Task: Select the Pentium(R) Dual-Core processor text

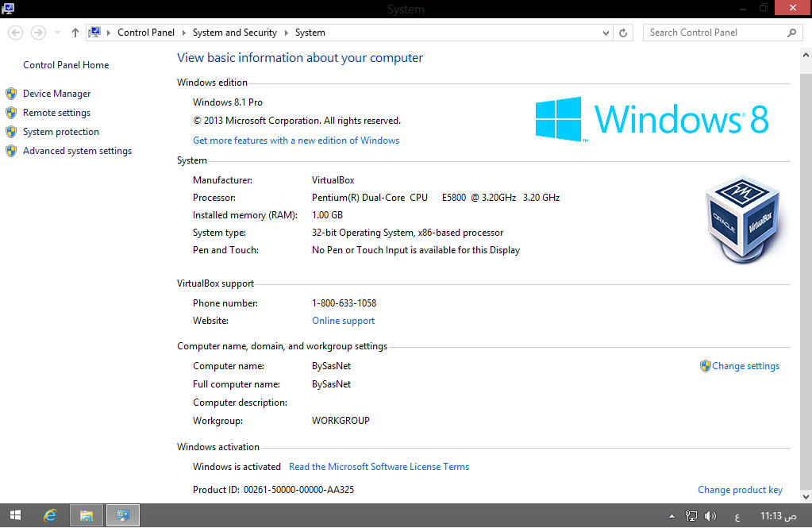Action: tap(436, 198)
